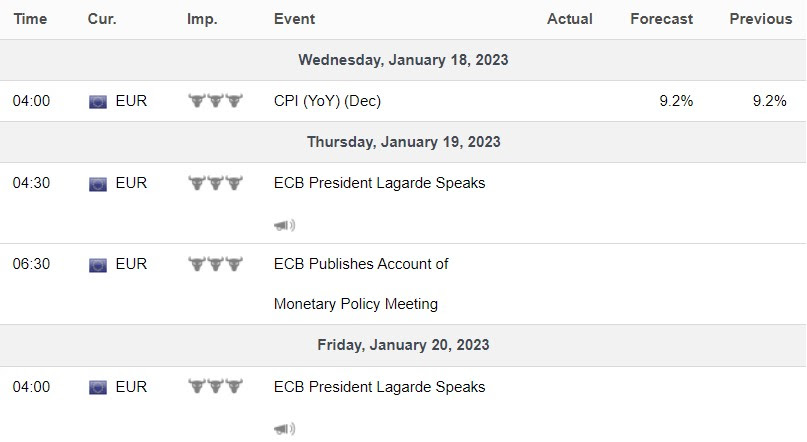807x442 pixels.
Task: Click the bull importance icons in the 06:30 row
Action: 216,265
